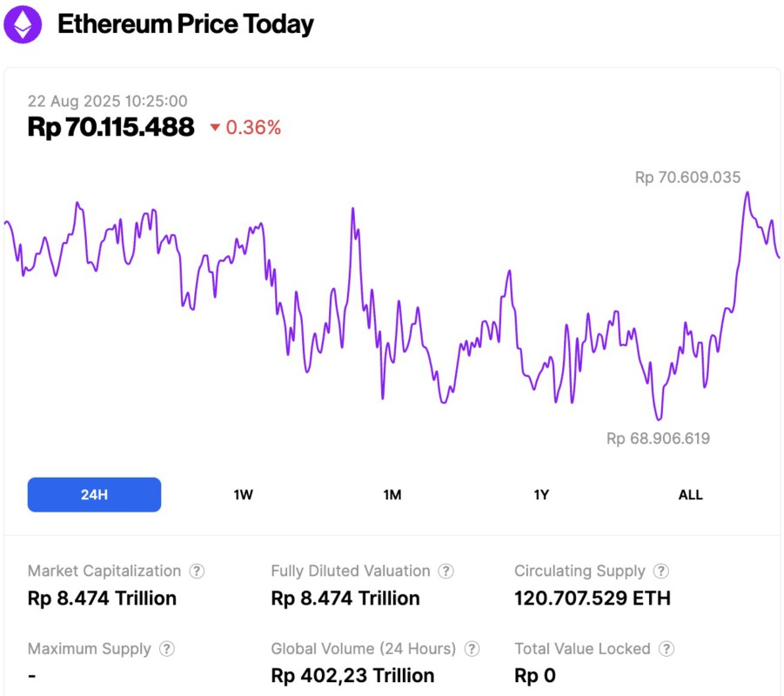Viewport: 784px width, 696px height.
Task: Click the low price label Rp 68.906.619
Action: coord(659,438)
